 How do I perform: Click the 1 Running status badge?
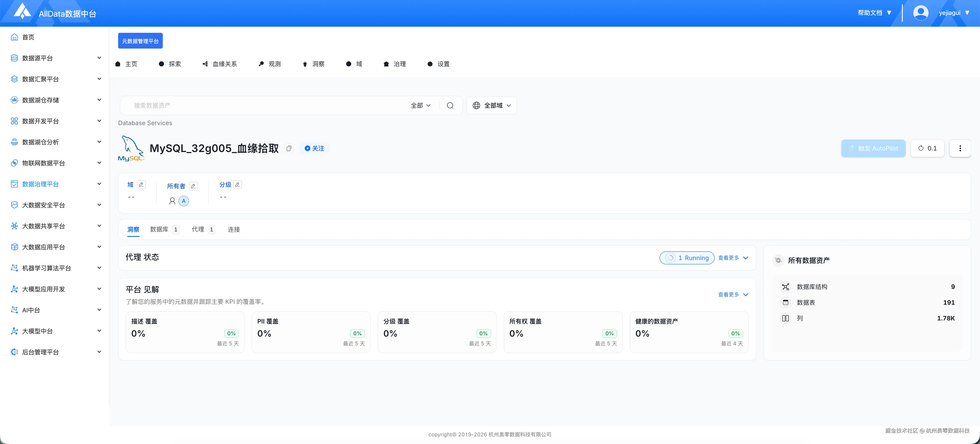point(687,258)
